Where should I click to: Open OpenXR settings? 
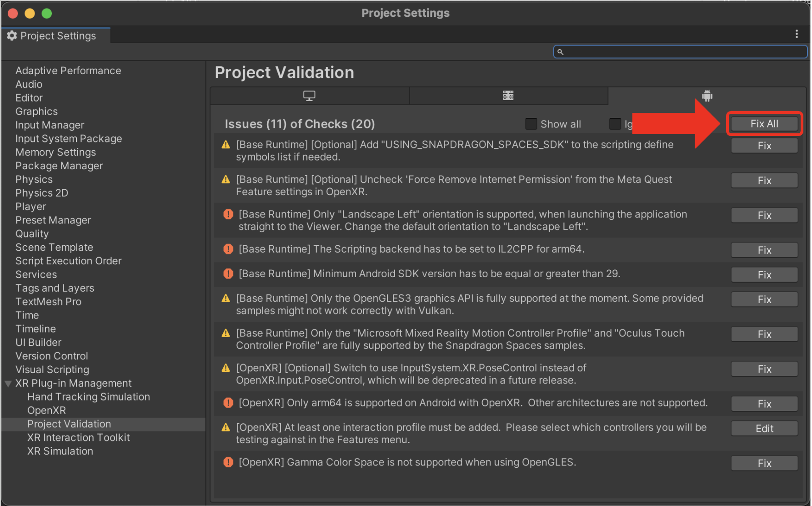(46, 411)
